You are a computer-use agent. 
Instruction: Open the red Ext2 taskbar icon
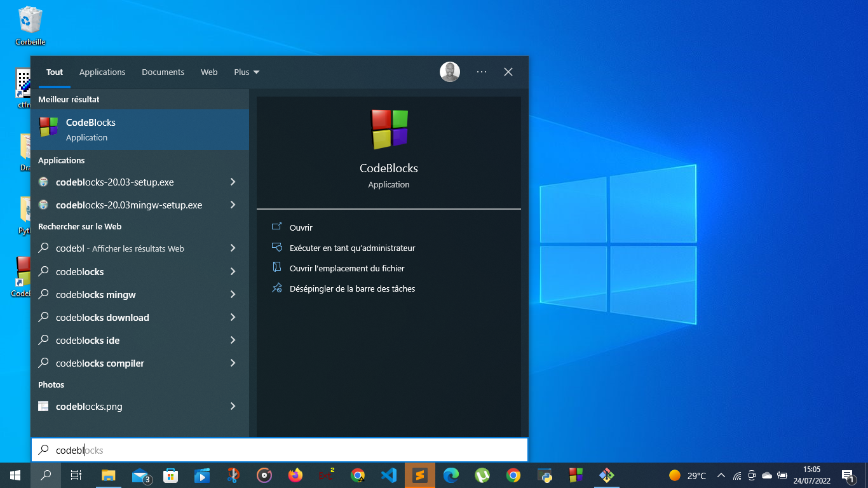click(327, 475)
